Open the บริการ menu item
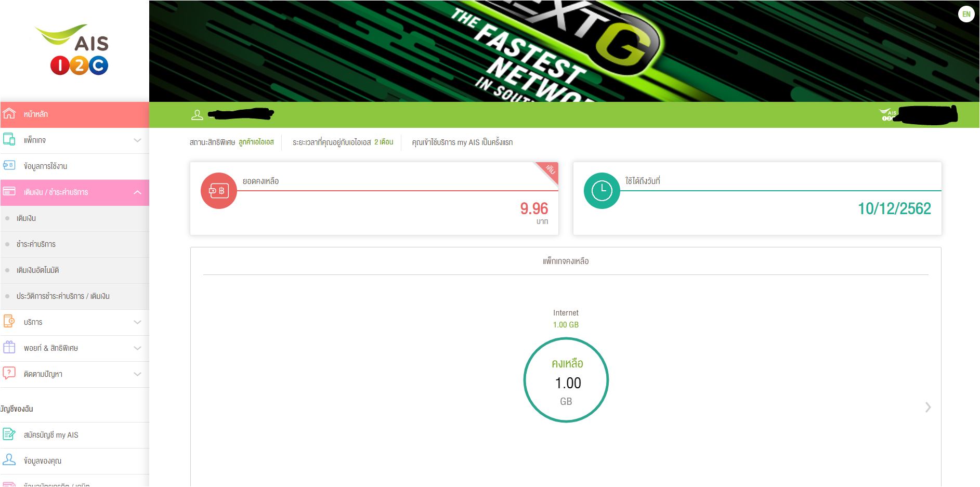Viewport: 980px width, 487px height. 75,322
